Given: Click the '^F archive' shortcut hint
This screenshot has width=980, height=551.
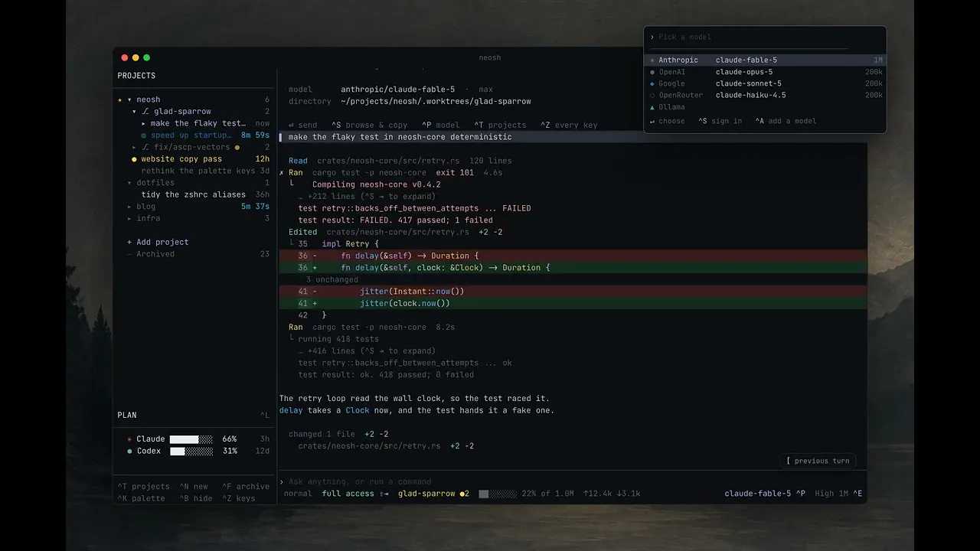Looking at the screenshot, I should pyautogui.click(x=246, y=487).
